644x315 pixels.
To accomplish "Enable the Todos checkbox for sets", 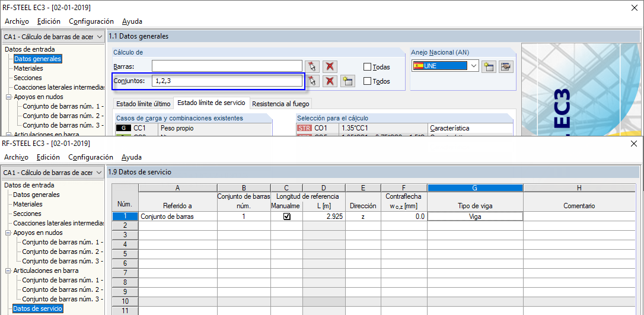I will [x=367, y=81].
